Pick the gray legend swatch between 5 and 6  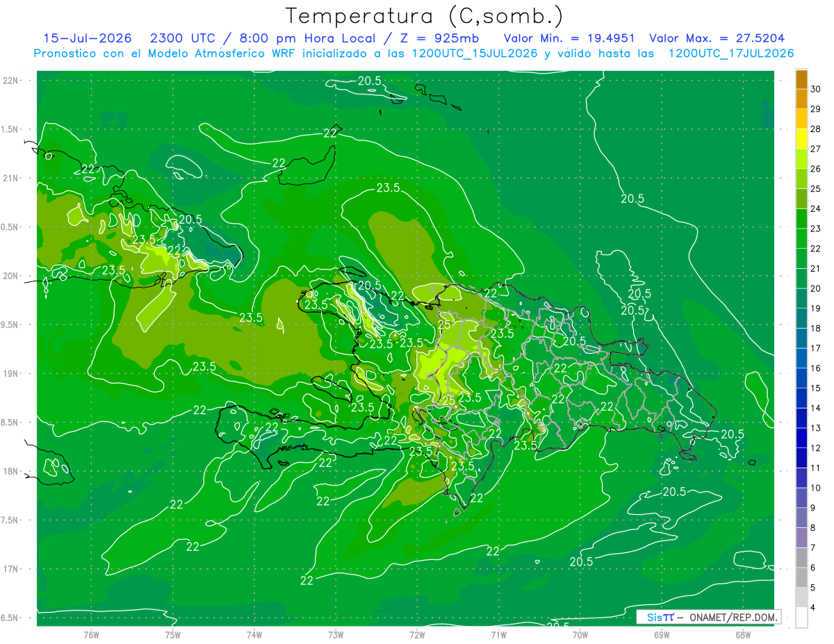tap(801, 577)
